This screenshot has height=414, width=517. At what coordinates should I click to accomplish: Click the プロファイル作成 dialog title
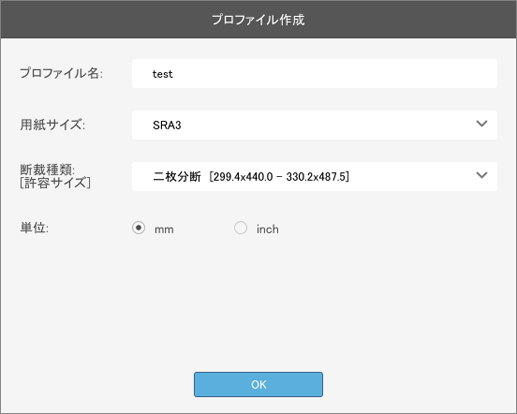[x=258, y=20]
